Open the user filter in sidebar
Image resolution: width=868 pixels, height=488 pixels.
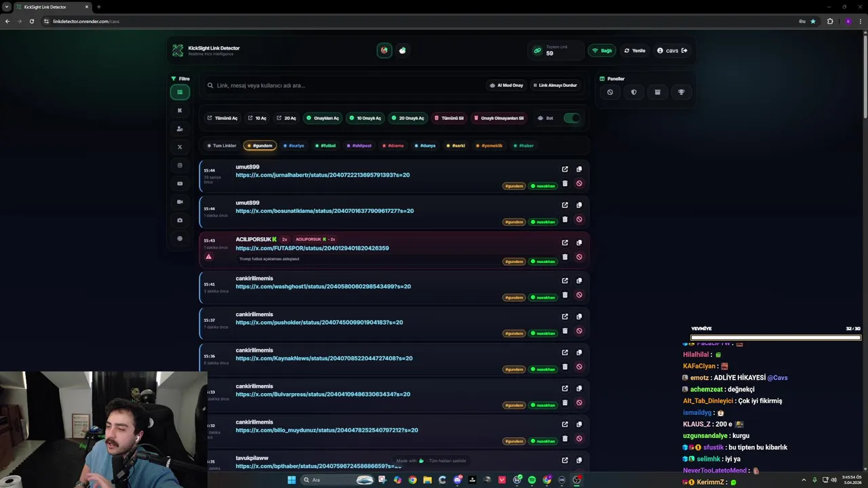(x=180, y=129)
